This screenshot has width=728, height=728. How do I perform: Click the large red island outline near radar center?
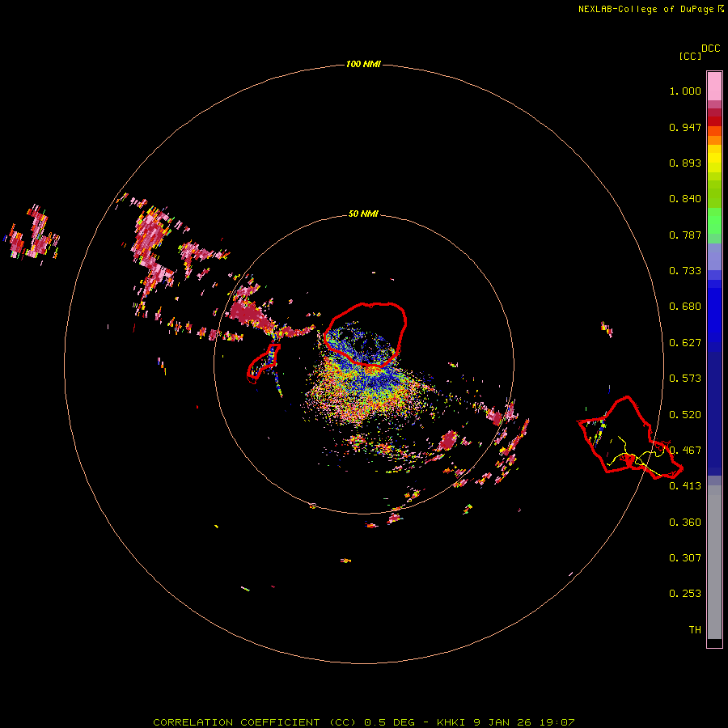click(x=366, y=335)
